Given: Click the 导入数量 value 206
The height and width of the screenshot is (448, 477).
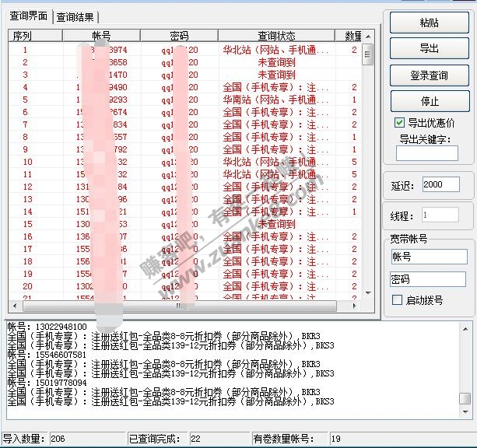Looking at the screenshot, I should [58, 438].
